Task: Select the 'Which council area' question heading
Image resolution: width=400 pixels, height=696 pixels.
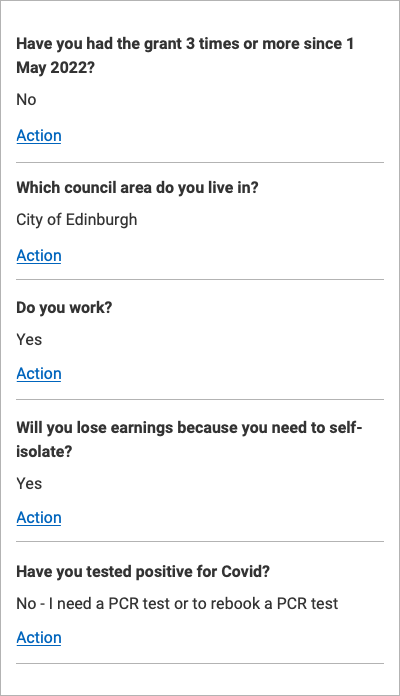Action: point(137,187)
